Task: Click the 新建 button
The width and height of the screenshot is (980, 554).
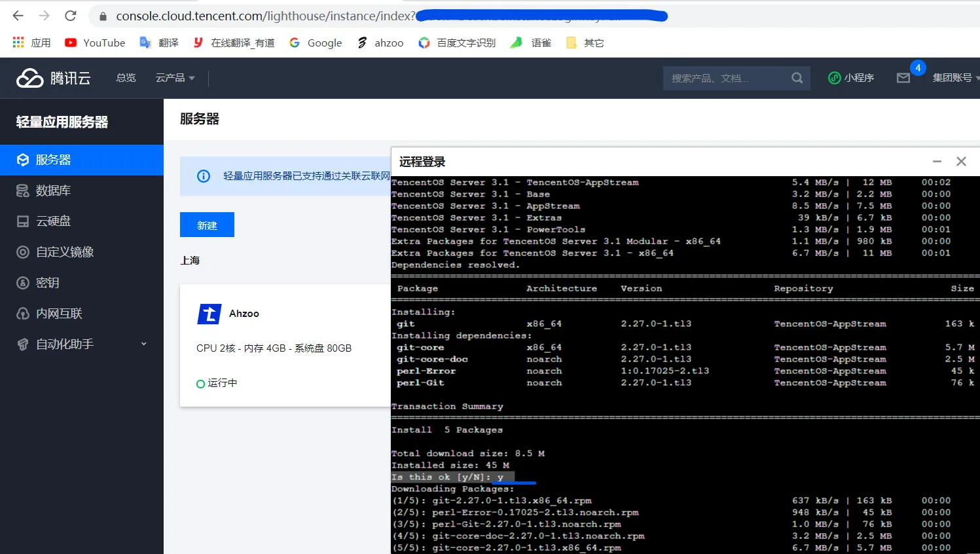Action: [x=207, y=225]
